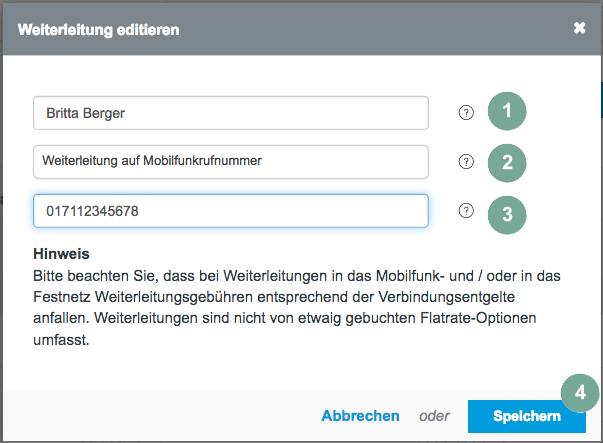Click the green number 4 badge
Image resolution: width=603 pixels, height=443 pixels.
pyautogui.click(x=578, y=393)
